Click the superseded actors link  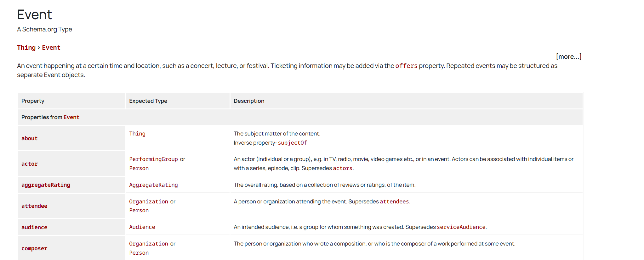pos(342,168)
